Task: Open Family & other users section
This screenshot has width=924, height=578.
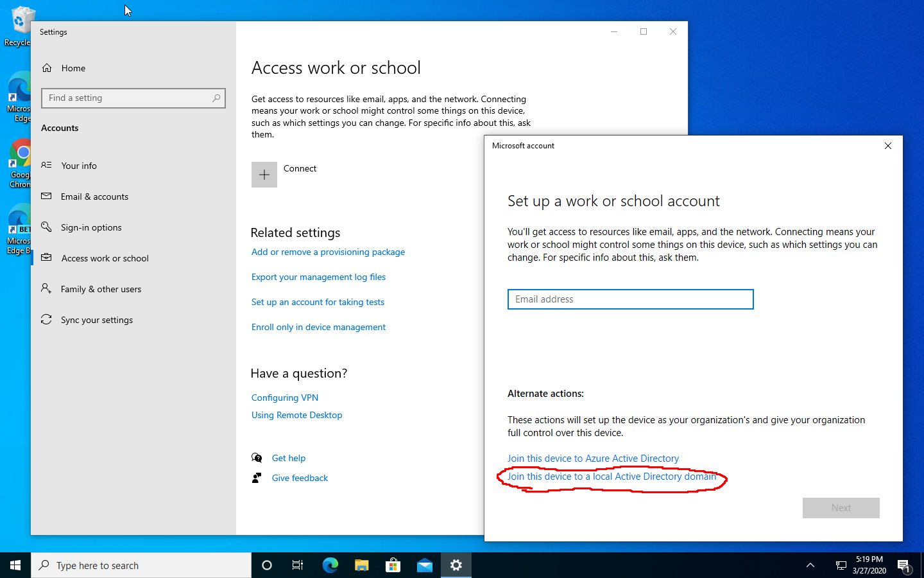Action: coord(101,289)
